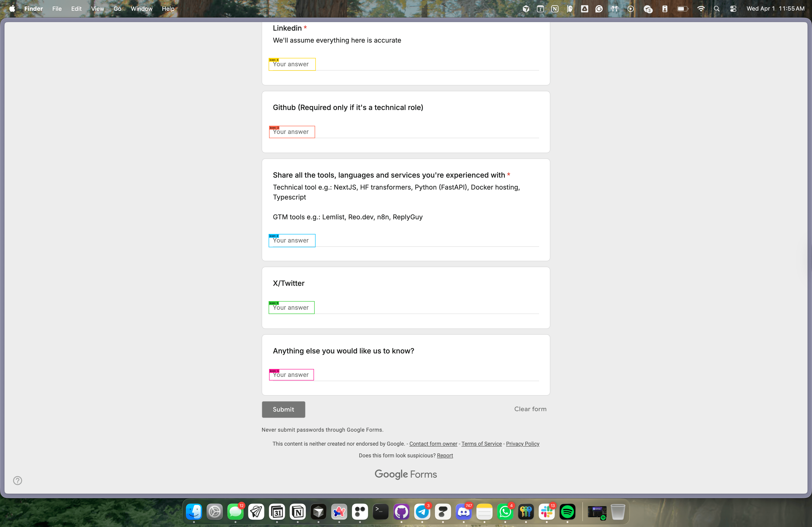Click Clear form

click(x=530, y=409)
